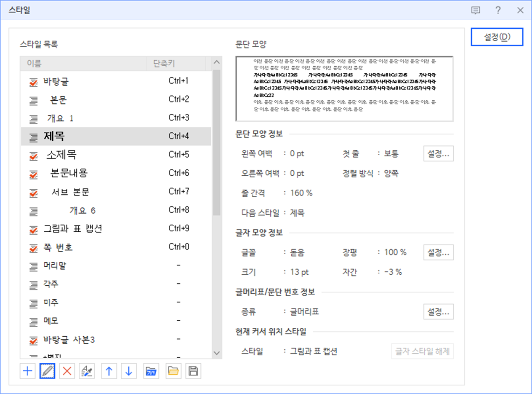Add a new style with the plus icon

pyautogui.click(x=27, y=371)
